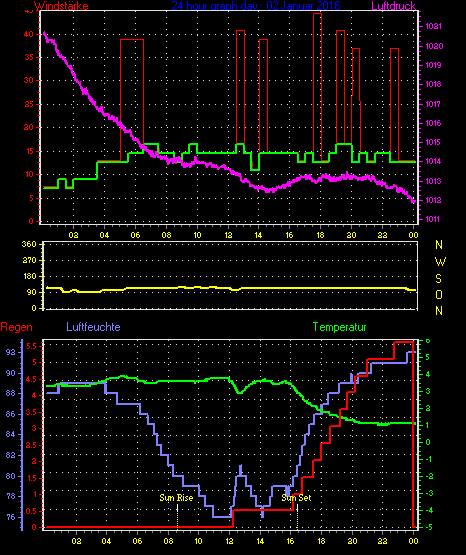Click the 78 value on the Luftfeuchte axis
The height and width of the screenshot is (555, 466).
(x=11, y=496)
